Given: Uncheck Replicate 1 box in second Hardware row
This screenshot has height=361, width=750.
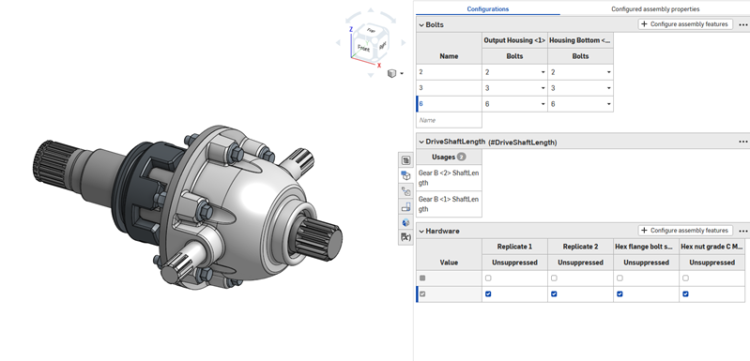Looking at the screenshot, I should click(x=488, y=294).
